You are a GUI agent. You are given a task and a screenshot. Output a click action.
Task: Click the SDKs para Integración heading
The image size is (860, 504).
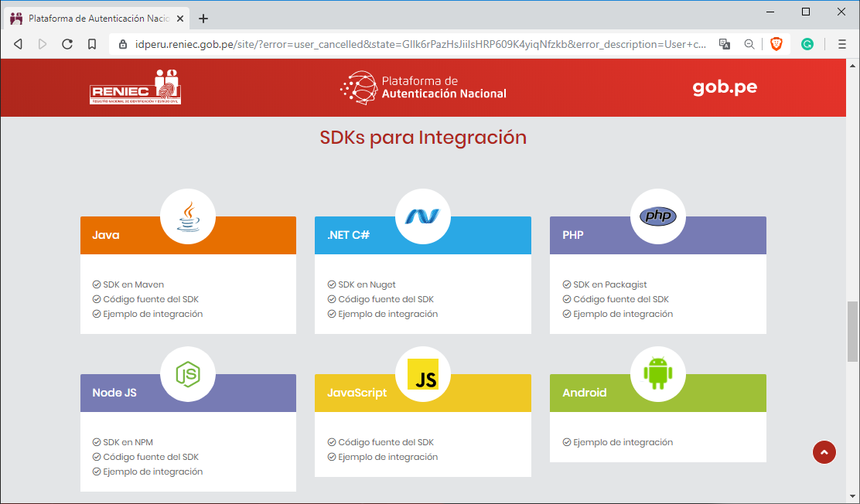[423, 137]
